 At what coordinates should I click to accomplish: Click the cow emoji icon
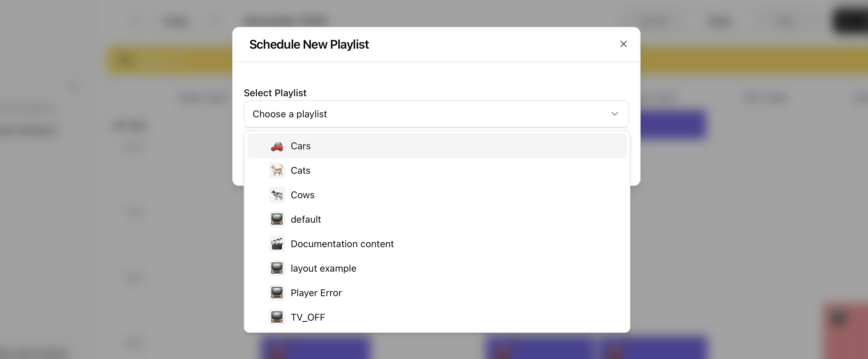[277, 195]
